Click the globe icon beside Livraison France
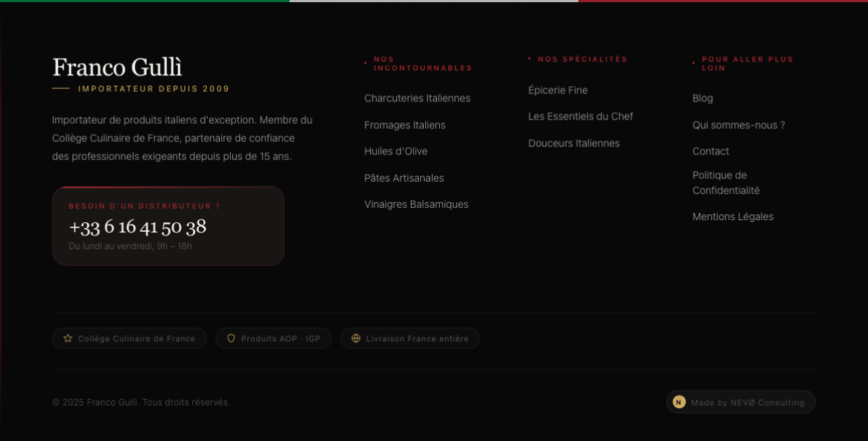 pyautogui.click(x=356, y=338)
